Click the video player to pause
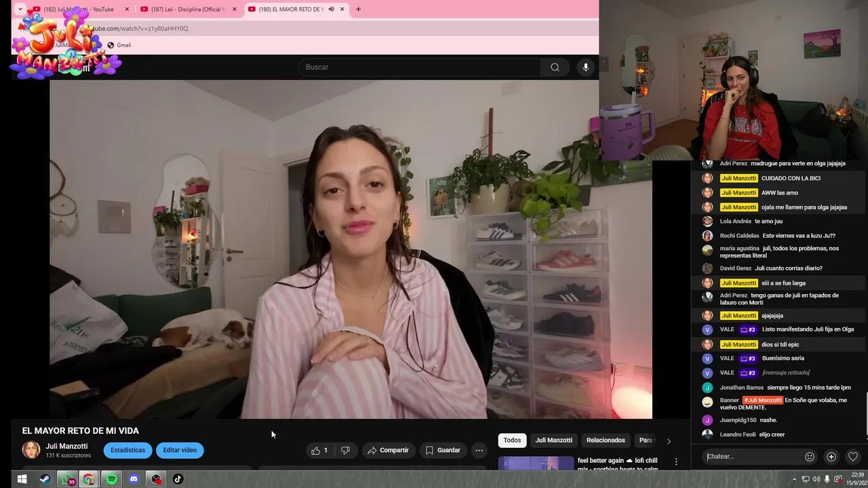868x488 pixels. click(x=351, y=249)
